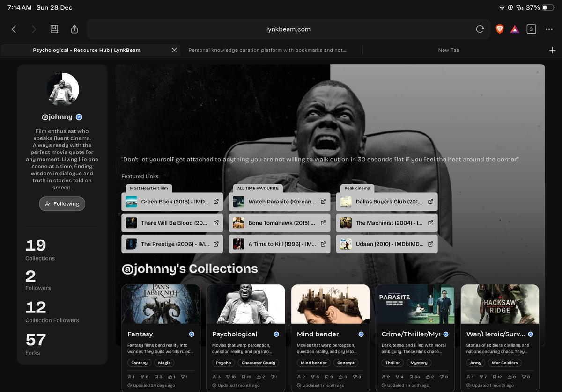562x392 pixels.
Task: Open the Dallas Buyers Club featured link
Action: [x=386, y=202]
